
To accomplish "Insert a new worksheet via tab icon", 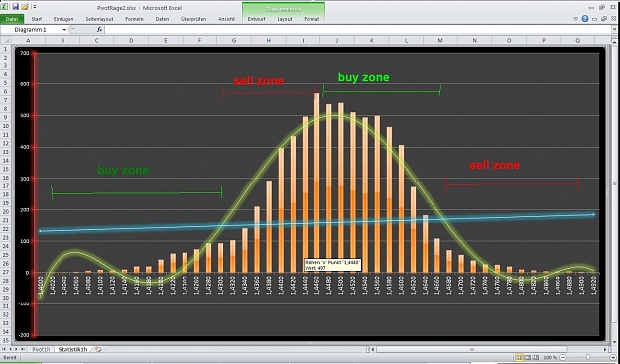I will (x=98, y=349).
